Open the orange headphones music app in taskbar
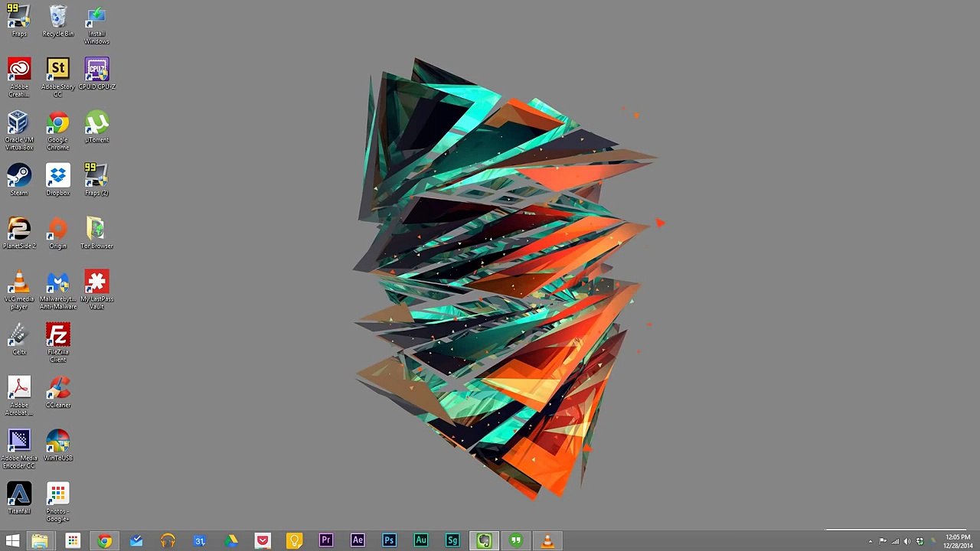The image size is (980, 551). pyautogui.click(x=168, y=541)
